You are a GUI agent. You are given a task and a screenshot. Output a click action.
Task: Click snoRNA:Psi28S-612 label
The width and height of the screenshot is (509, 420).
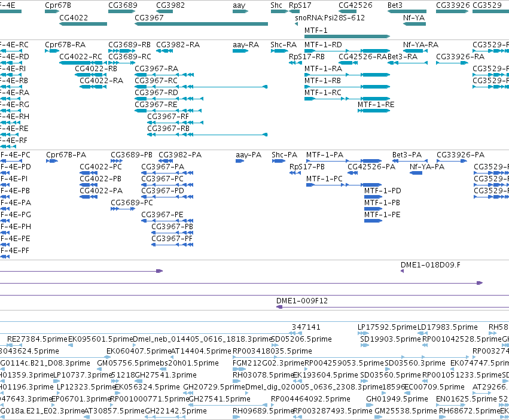[330, 17]
